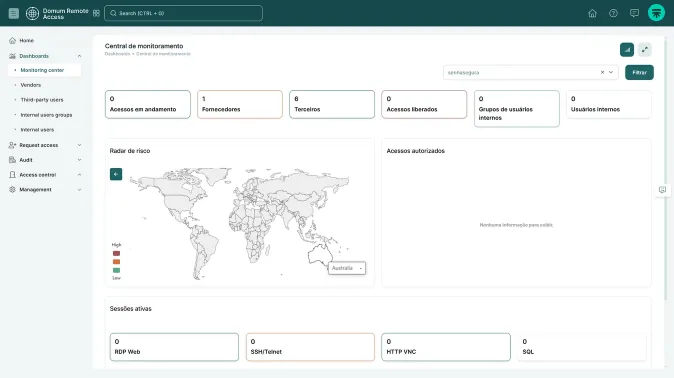Click the Management gear icon

tap(12, 190)
